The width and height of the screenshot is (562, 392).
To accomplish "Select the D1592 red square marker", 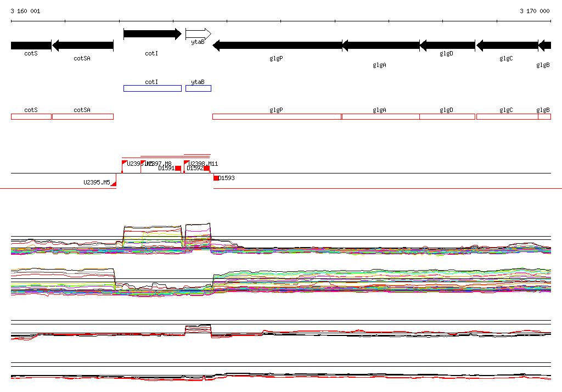I will tap(207, 169).
